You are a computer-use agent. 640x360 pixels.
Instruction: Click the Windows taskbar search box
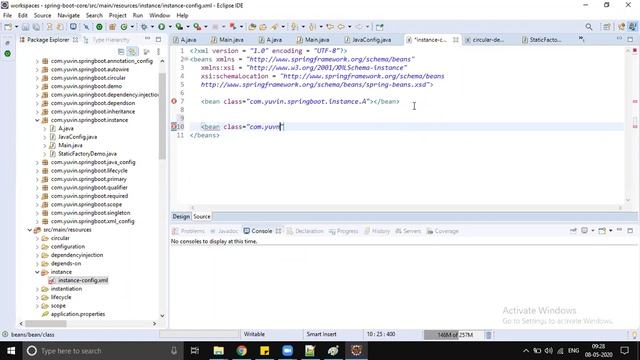click(x=102, y=351)
